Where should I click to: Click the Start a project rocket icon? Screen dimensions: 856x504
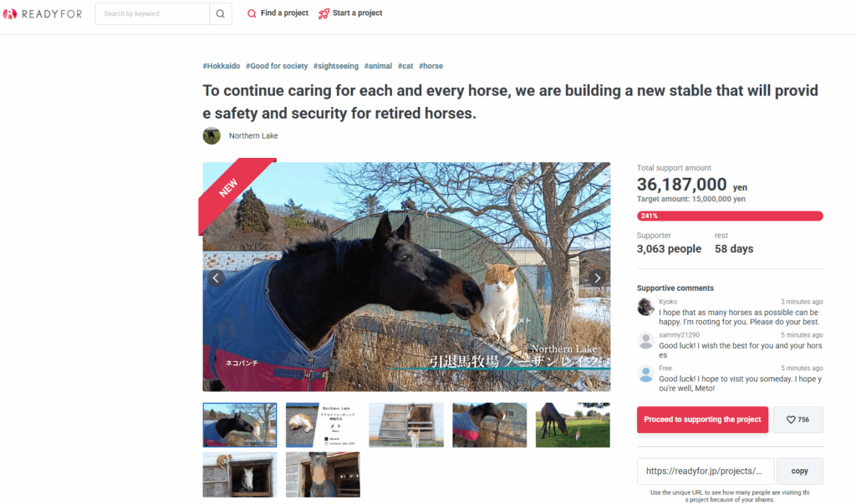(x=324, y=13)
